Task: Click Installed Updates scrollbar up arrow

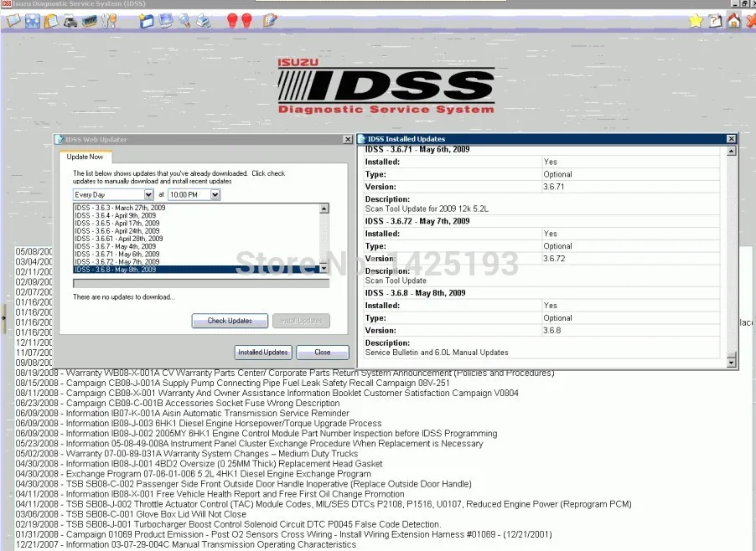Action: (x=732, y=152)
